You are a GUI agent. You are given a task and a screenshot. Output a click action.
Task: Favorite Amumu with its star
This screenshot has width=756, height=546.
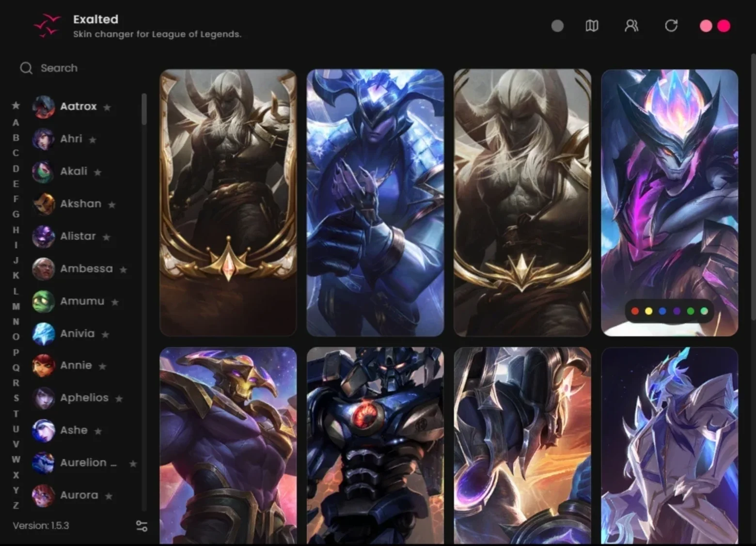tap(115, 302)
